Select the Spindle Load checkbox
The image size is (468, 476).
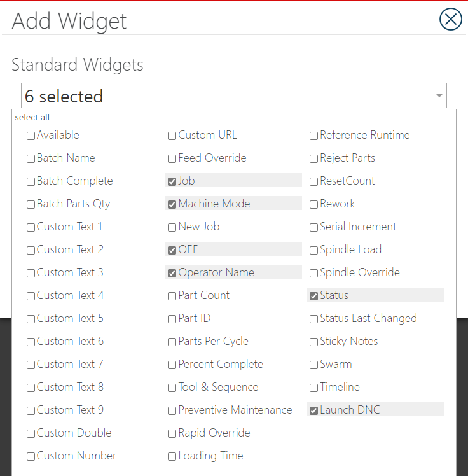click(313, 251)
